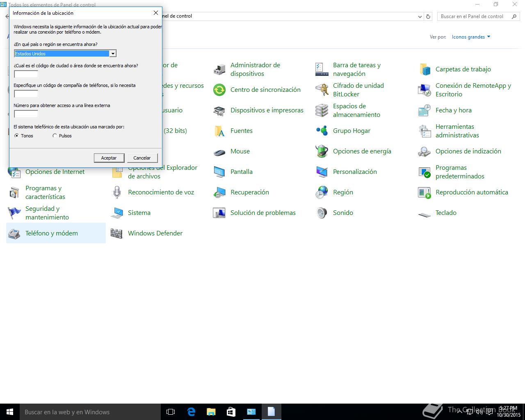This screenshot has height=420, width=525.
Task: Open the Store from the taskbar
Action: tap(231, 412)
